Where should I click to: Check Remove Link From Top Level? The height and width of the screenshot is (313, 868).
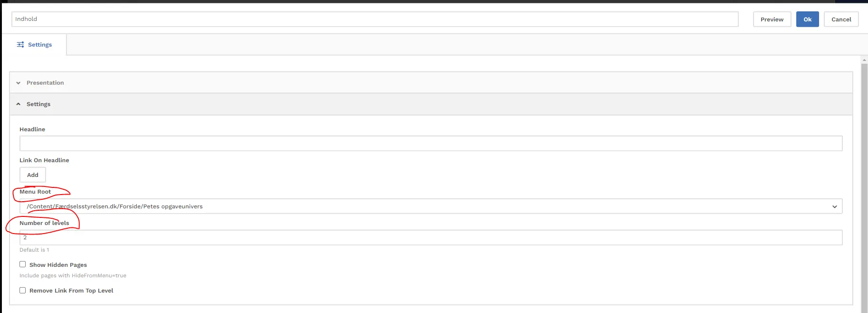[23, 290]
